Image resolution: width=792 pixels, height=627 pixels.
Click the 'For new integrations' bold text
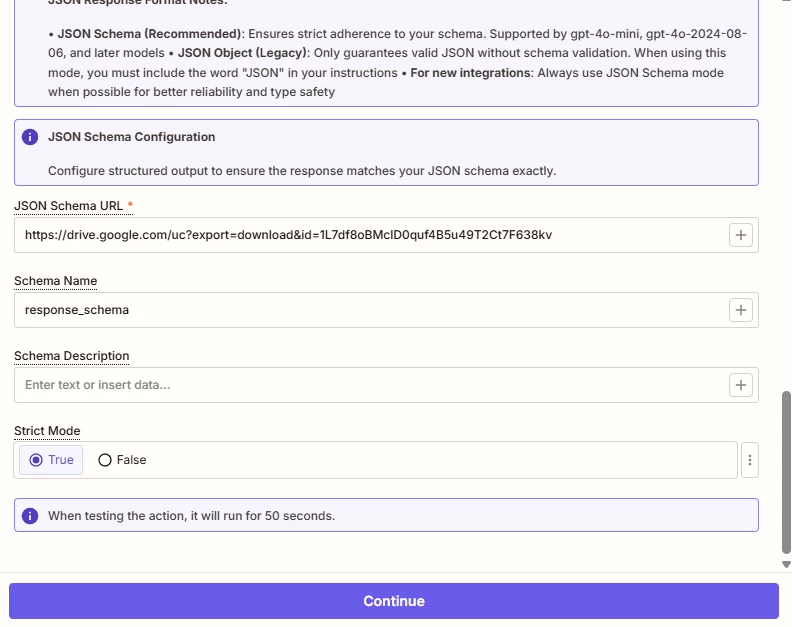point(470,73)
